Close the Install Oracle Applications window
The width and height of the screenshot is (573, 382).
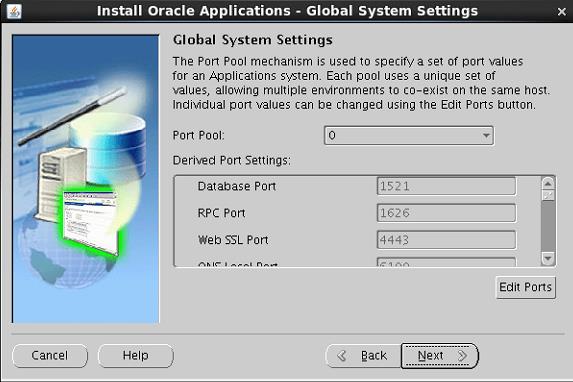click(562, 12)
